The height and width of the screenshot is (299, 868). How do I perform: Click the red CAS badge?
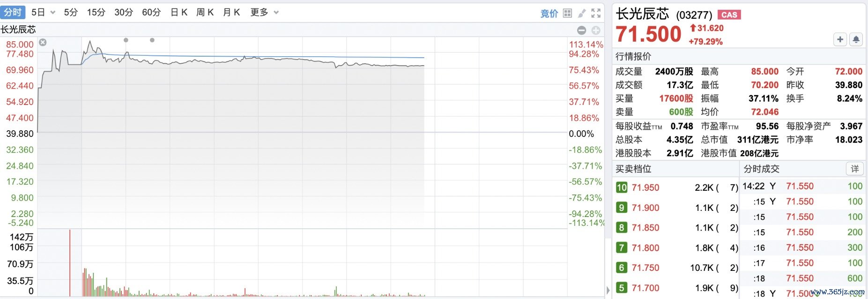(x=729, y=15)
